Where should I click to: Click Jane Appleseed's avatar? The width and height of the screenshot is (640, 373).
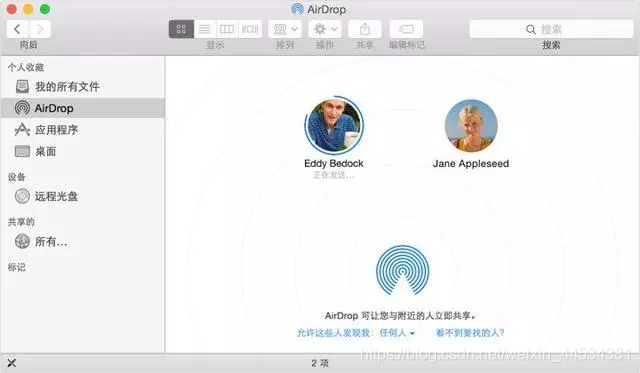(471, 126)
